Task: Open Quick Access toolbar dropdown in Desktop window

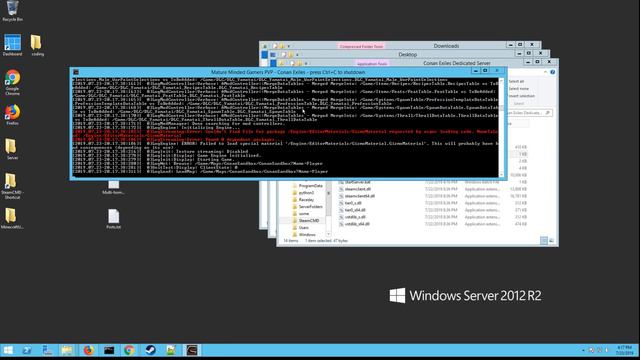Action: pyautogui.click(x=297, y=55)
